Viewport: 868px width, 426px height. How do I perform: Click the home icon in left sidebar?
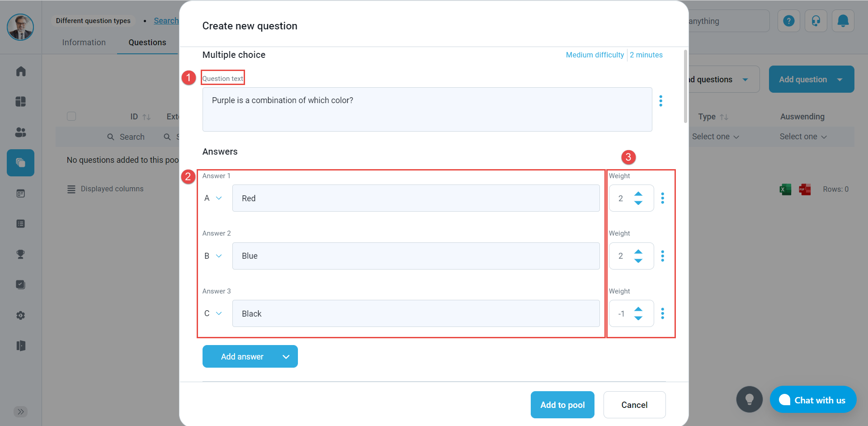(x=21, y=71)
